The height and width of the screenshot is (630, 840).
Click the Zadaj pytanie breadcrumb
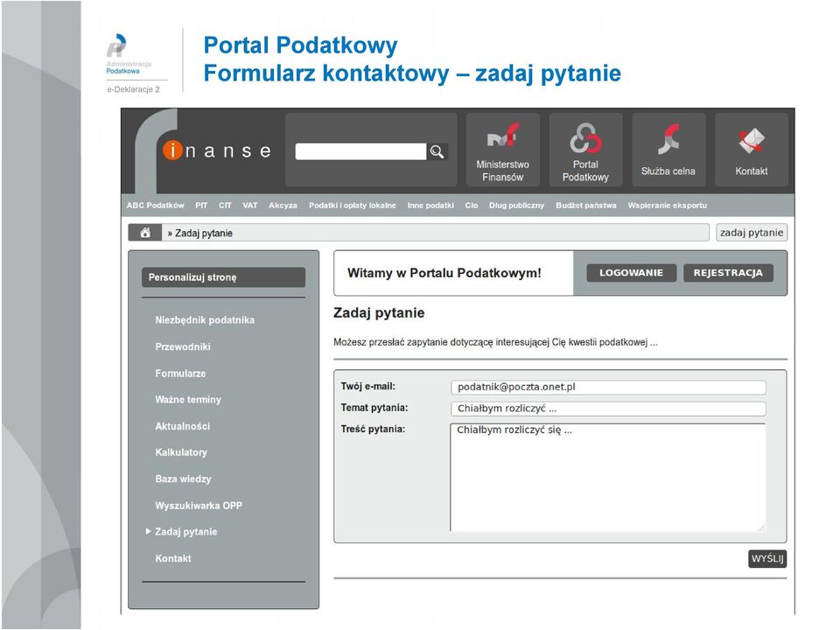click(204, 234)
